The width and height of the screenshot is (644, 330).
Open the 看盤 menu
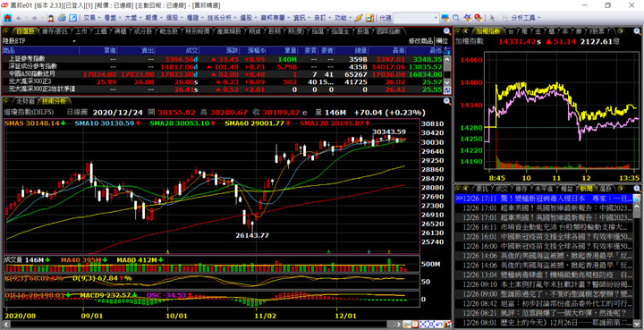[112, 18]
